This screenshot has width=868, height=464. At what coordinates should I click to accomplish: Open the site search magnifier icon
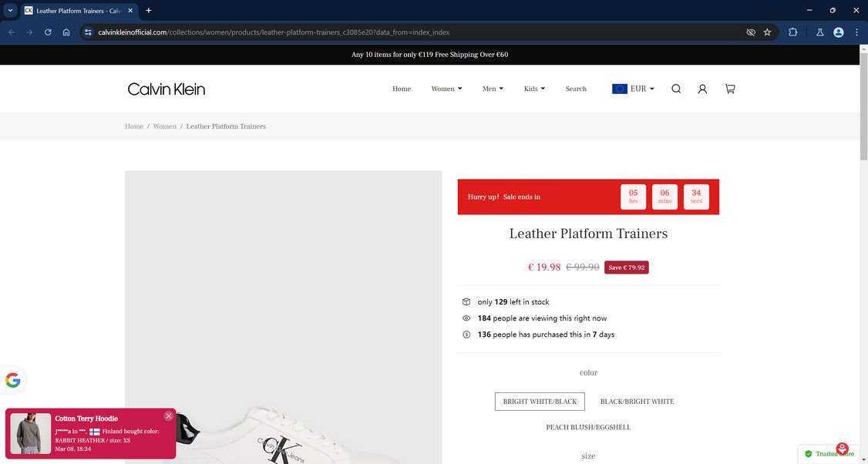[x=676, y=89]
